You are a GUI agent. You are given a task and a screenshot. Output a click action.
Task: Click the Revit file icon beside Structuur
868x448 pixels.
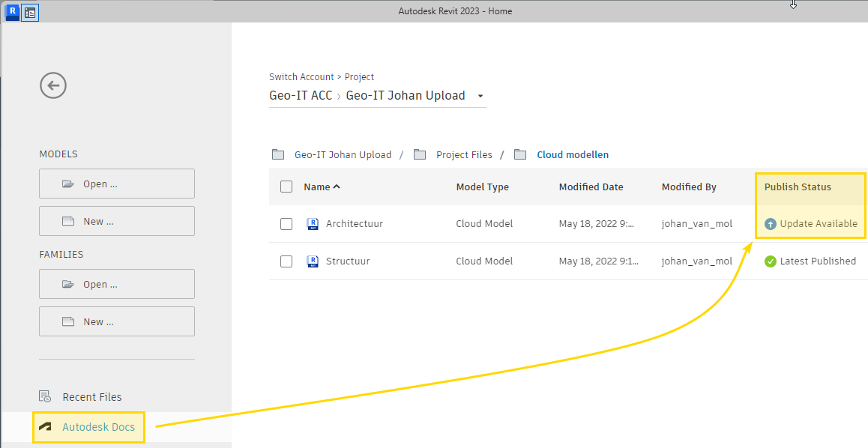coord(313,261)
